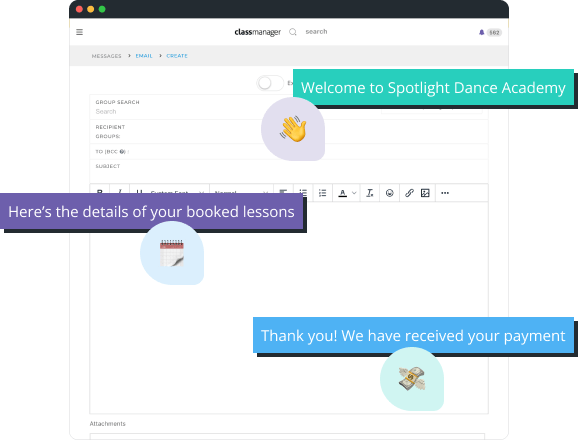The width and height of the screenshot is (578, 440).
Task: Maximize the window with the green button
Action: coord(102,9)
